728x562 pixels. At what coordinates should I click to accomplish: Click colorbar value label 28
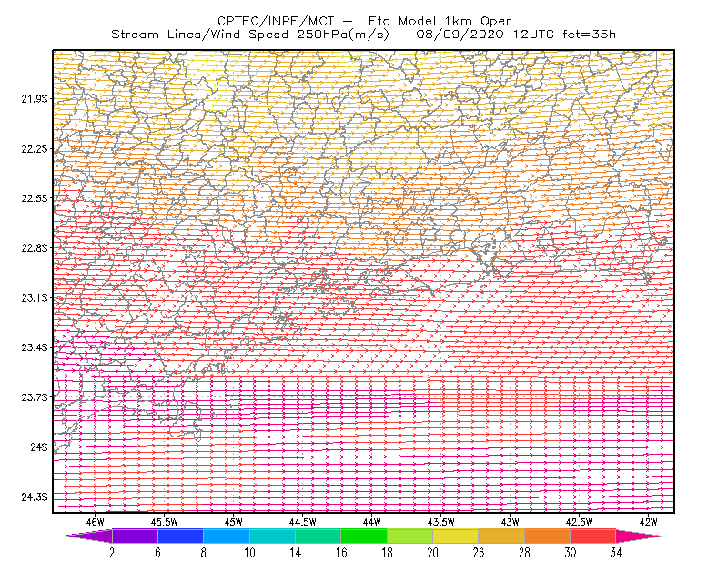pos(525,553)
